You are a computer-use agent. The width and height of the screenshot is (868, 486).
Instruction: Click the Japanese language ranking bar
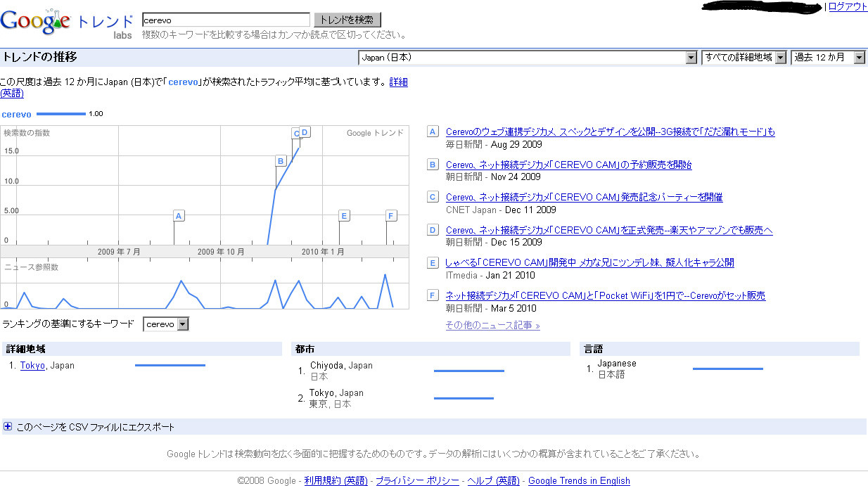tap(727, 369)
